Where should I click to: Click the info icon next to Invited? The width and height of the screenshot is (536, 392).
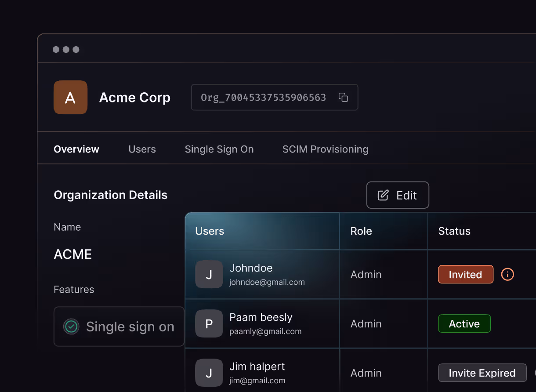[507, 275]
